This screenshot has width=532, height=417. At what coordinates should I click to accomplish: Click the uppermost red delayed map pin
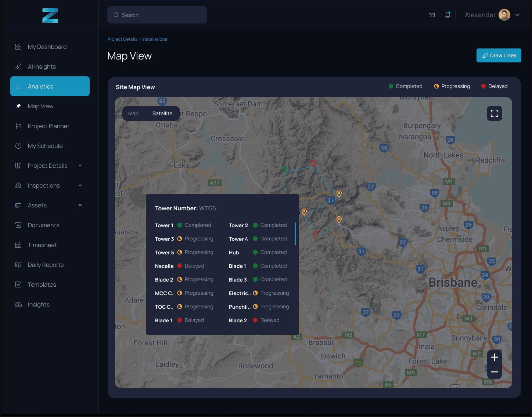point(313,163)
